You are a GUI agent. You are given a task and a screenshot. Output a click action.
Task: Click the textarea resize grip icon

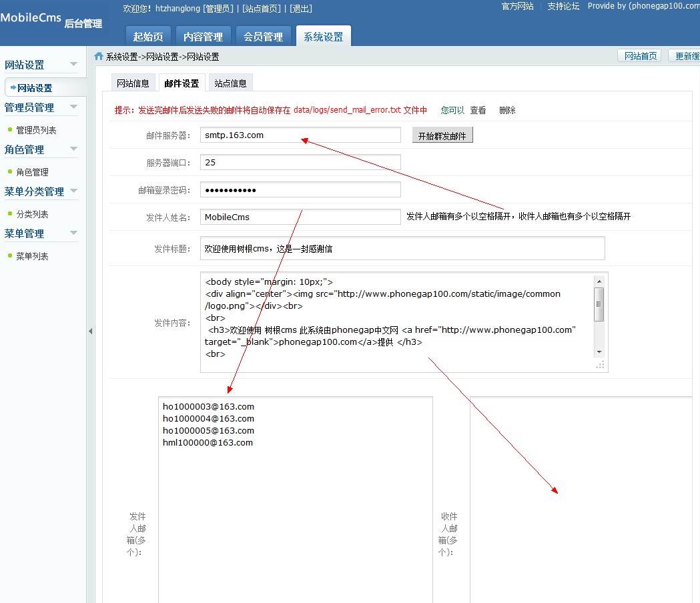(600, 364)
